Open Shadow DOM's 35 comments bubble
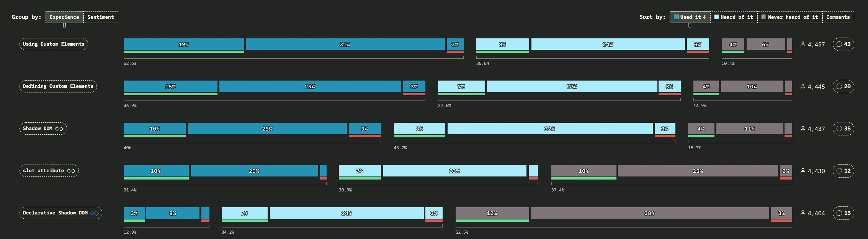868x239 pixels. (843, 129)
